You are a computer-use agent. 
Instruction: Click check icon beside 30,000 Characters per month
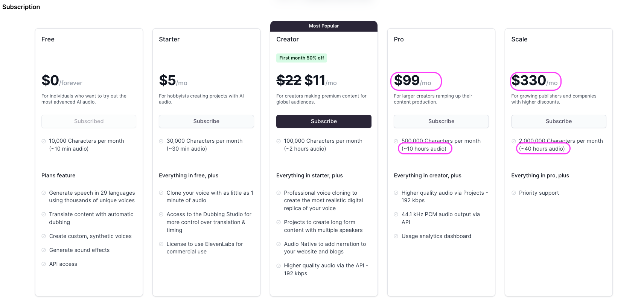(x=161, y=141)
